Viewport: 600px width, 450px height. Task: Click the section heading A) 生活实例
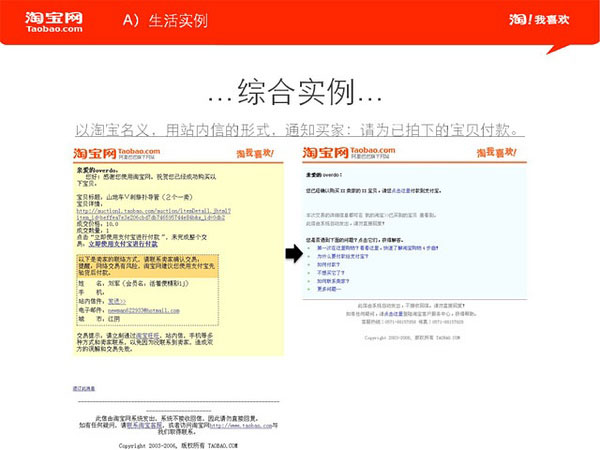click(165, 20)
